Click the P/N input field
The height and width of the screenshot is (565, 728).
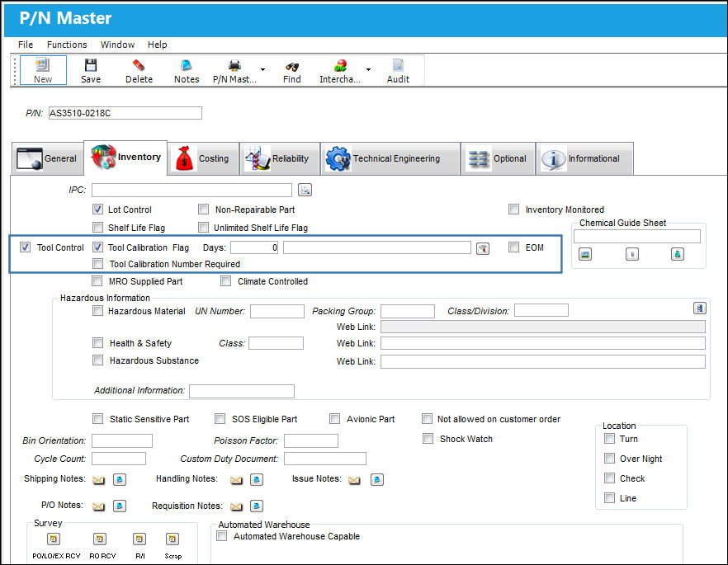[125, 113]
